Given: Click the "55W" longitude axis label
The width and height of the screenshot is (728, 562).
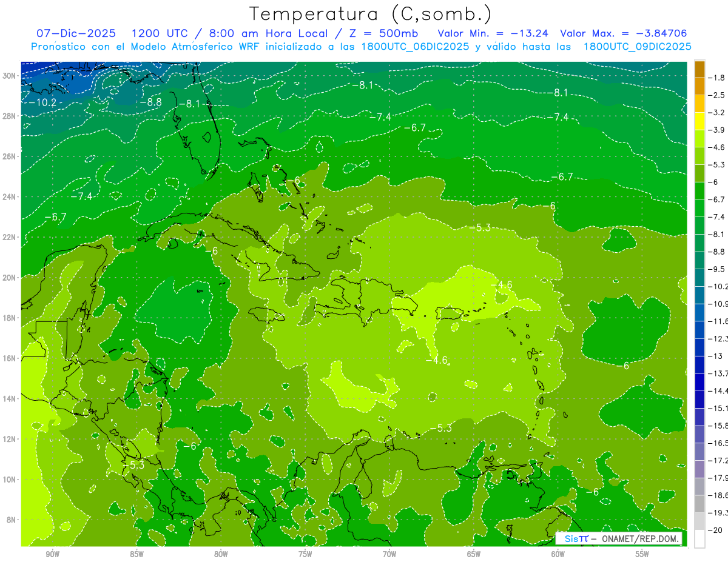Looking at the screenshot, I should [642, 555].
